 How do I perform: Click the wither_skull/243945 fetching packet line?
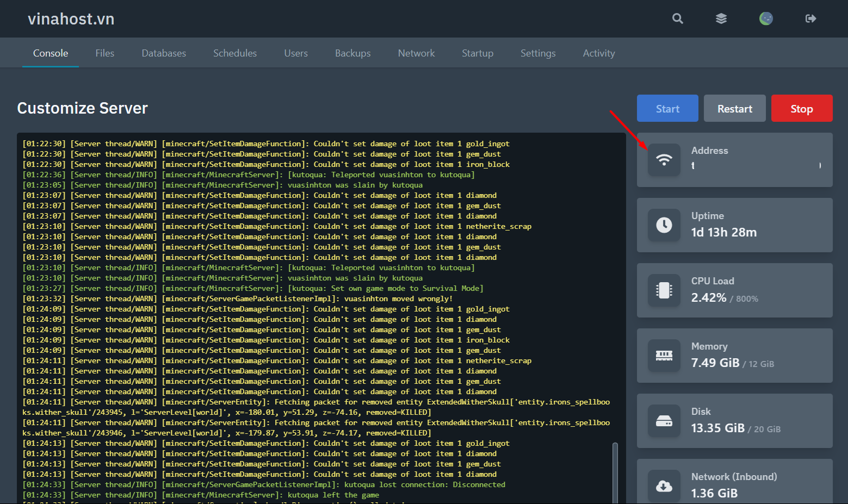(316, 407)
